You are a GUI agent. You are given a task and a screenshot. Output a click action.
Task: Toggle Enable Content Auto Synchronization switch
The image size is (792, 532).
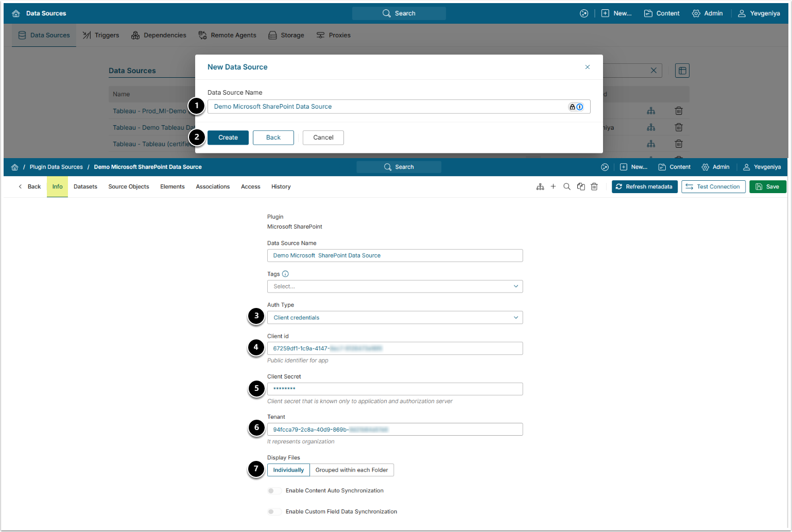coord(274,491)
